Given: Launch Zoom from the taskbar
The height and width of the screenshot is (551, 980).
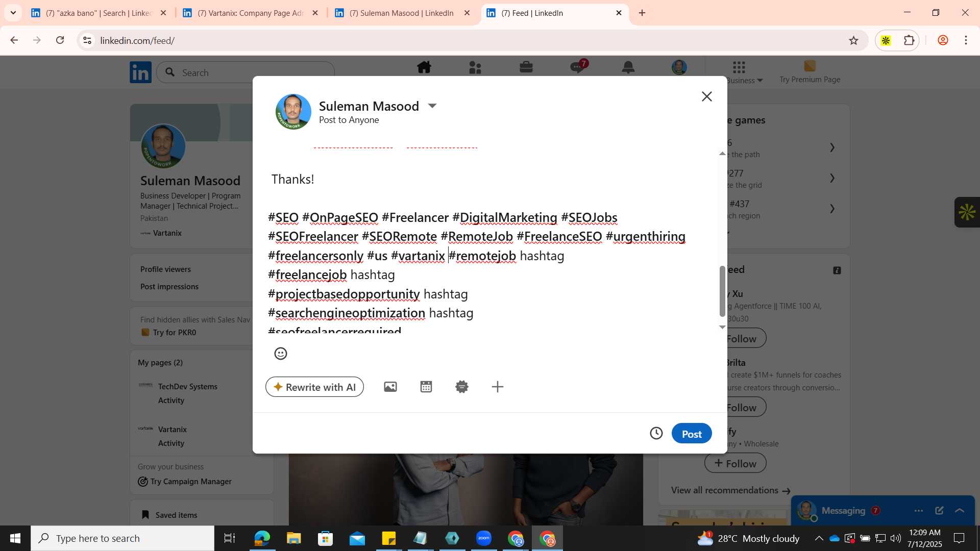Looking at the screenshot, I should pyautogui.click(x=484, y=538).
